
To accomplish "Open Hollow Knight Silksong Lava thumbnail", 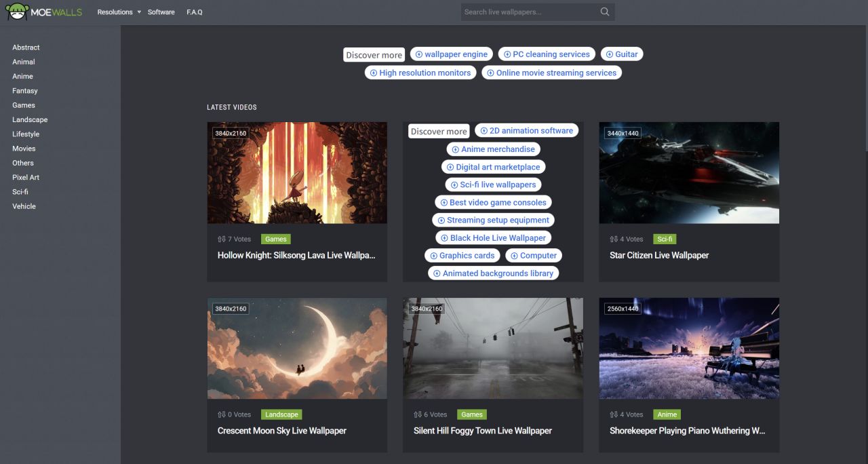I will (297, 172).
